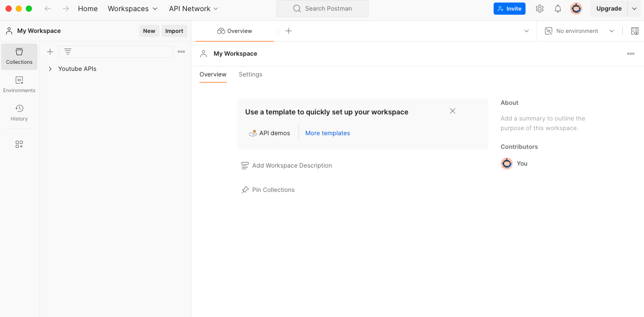Open the History sidebar panel
This screenshot has height=317, width=644.
(x=19, y=113)
